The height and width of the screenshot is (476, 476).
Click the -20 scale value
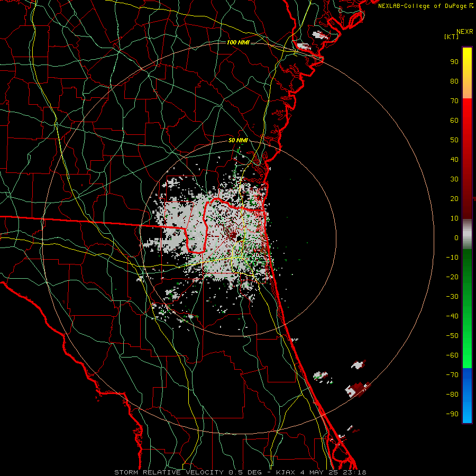(452, 277)
